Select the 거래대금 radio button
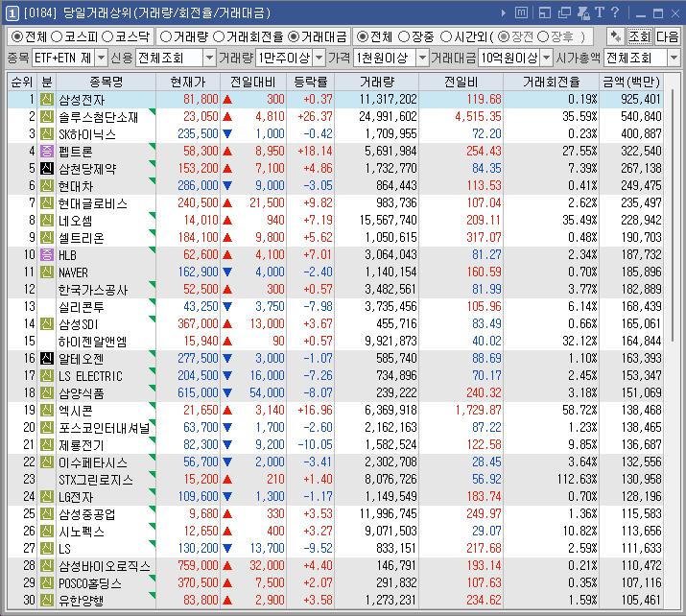686x616 pixels. pyautogui.click(x=294, y=36)
